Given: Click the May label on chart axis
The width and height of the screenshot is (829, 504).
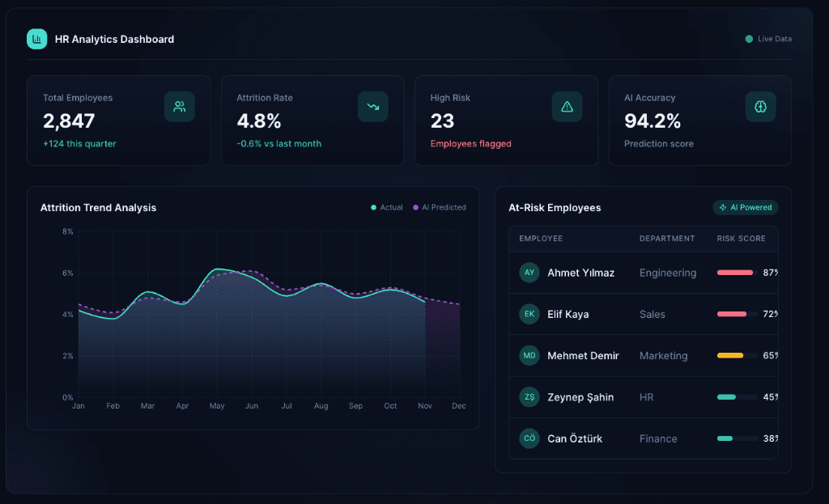Looking at the screenshot, I should (217, 406).
